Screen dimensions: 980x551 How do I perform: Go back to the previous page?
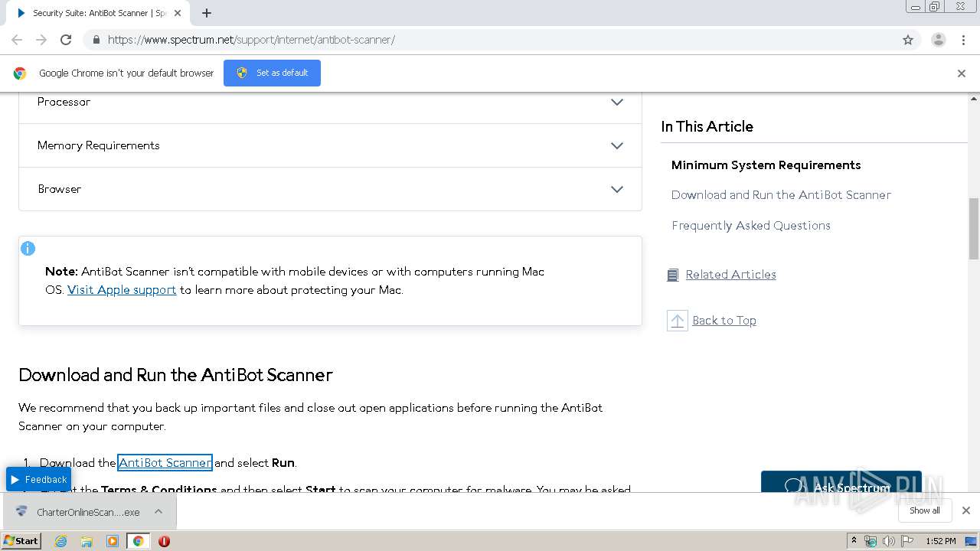pos(17,40)
